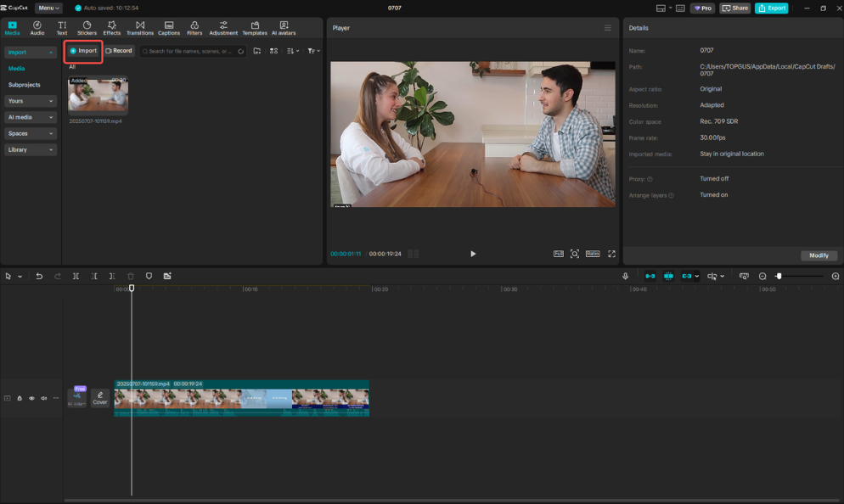Screen dimensions: 844x504
Task: Hide the video track using the eye toggle
Action: click(31, 398)
